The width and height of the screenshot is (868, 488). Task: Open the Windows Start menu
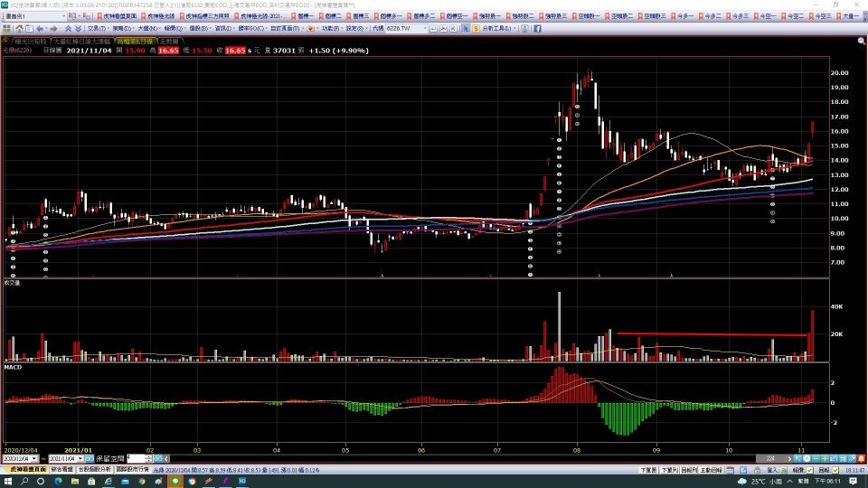7,482
